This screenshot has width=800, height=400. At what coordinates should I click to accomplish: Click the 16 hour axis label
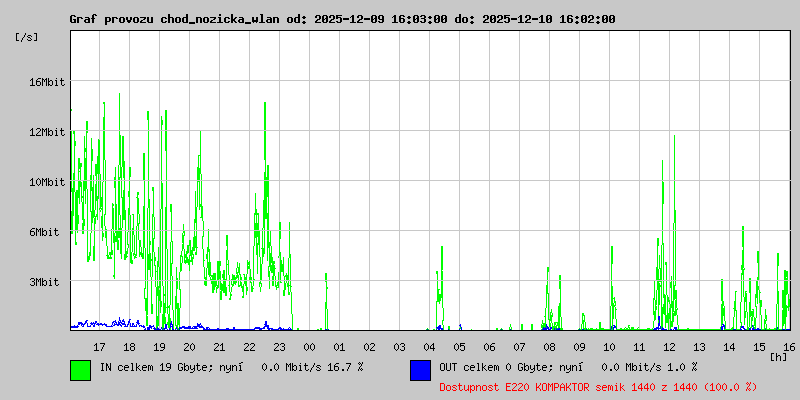click(788, 347)
